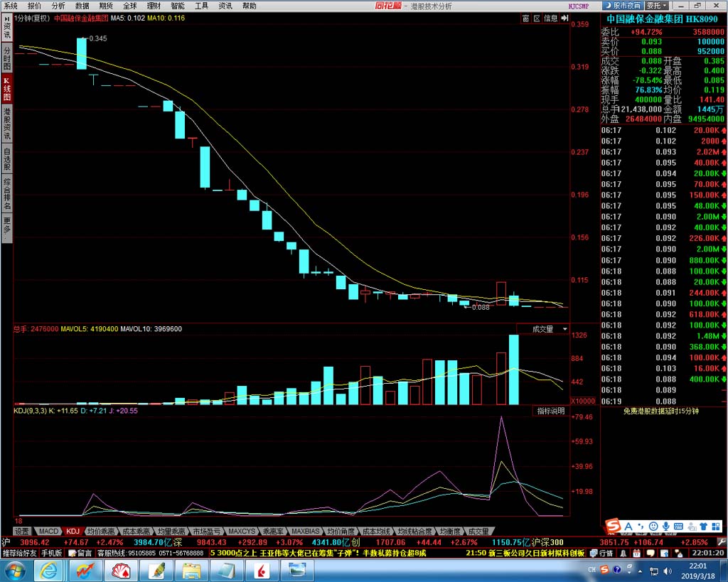Open the calendar icon in status bar
Screen dimensions: 728x582
(x=636, y=554)
